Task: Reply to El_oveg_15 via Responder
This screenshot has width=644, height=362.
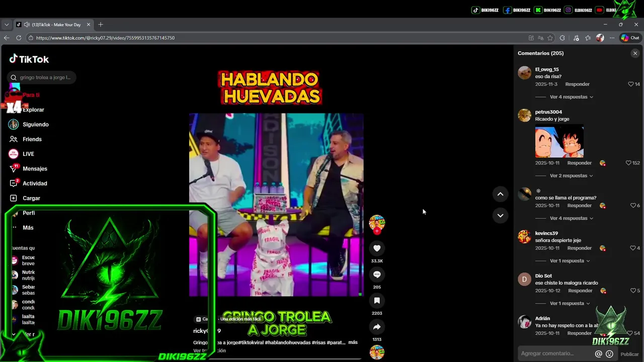Action: (x=577, y=84)
